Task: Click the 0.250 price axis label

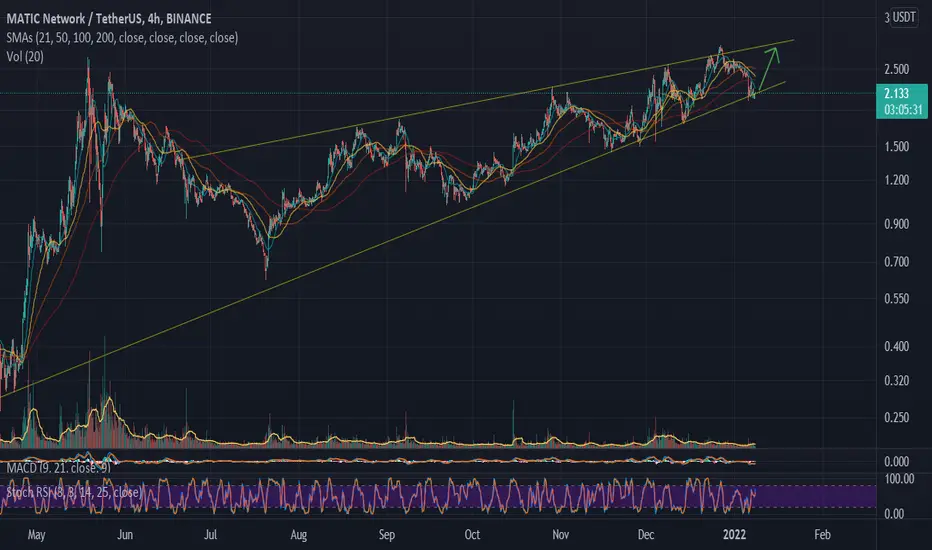Action: click(896, 417)
